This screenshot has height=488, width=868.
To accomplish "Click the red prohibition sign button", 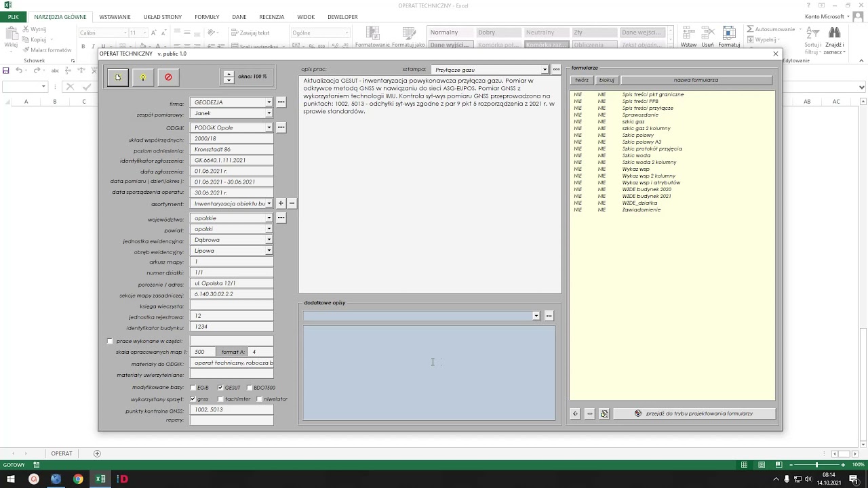I will [x=168, y=77].
